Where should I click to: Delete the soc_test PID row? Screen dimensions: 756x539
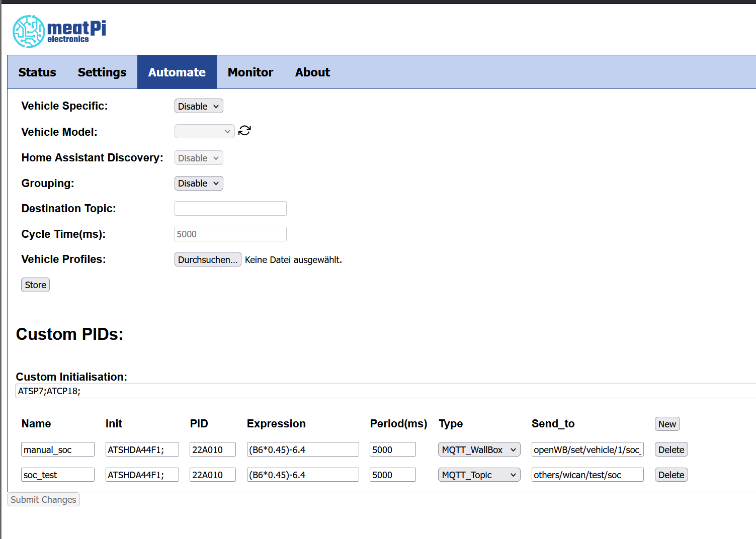click(671, 475)
